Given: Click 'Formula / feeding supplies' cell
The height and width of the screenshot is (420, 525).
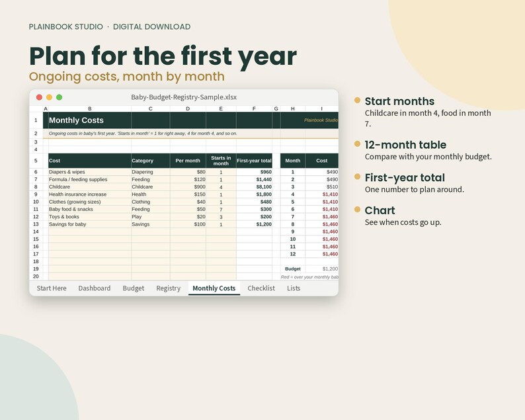Looking at the screenshot, I should tap(90, 179).
